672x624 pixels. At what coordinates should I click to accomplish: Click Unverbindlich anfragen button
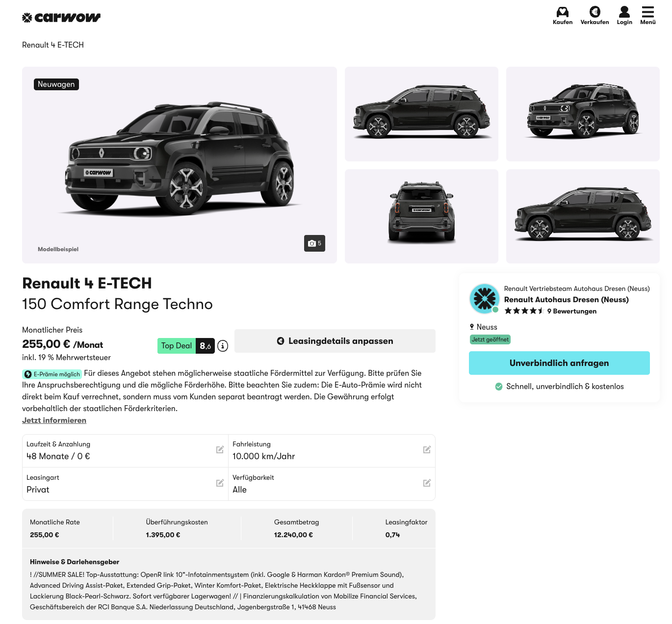559,363
